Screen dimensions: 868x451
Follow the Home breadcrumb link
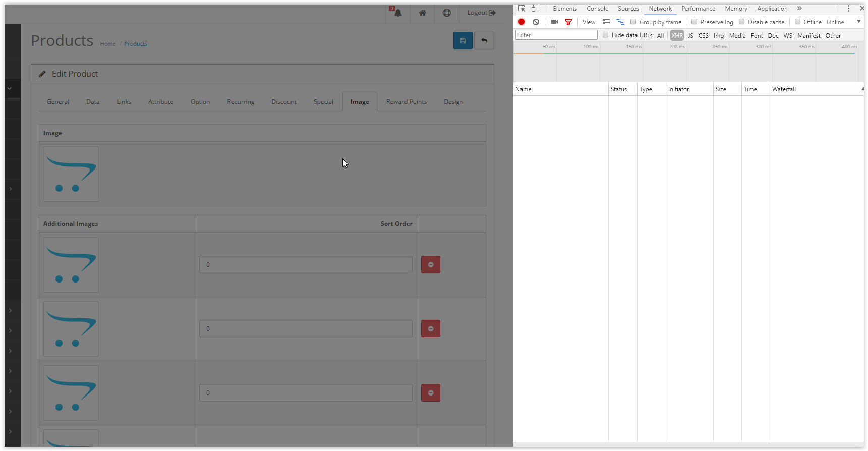click(x=108, y=44)
